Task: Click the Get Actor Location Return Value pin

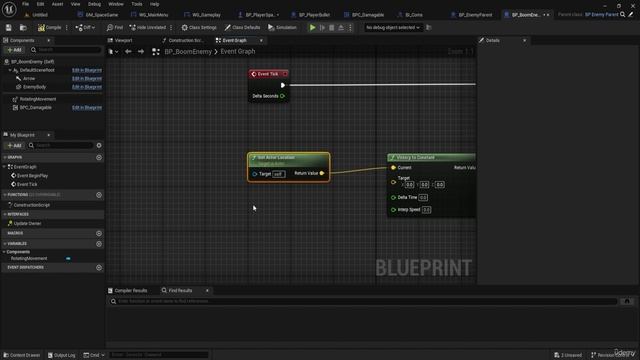Action: pyautogui.click(x=322, y=173)
